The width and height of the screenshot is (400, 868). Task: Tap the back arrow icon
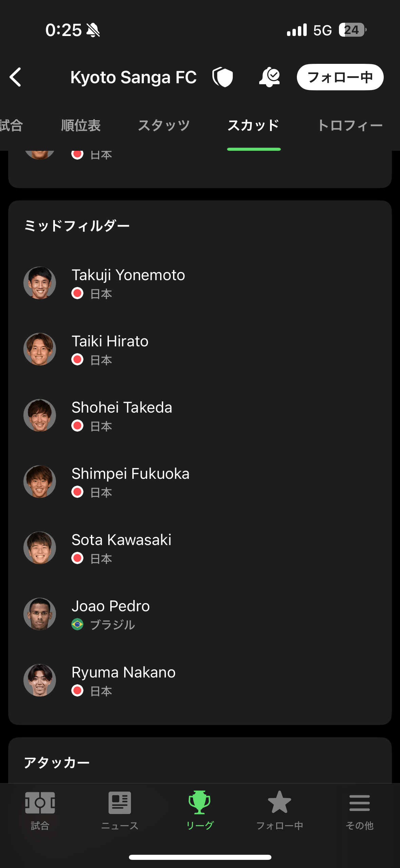[x=16, y=77]
